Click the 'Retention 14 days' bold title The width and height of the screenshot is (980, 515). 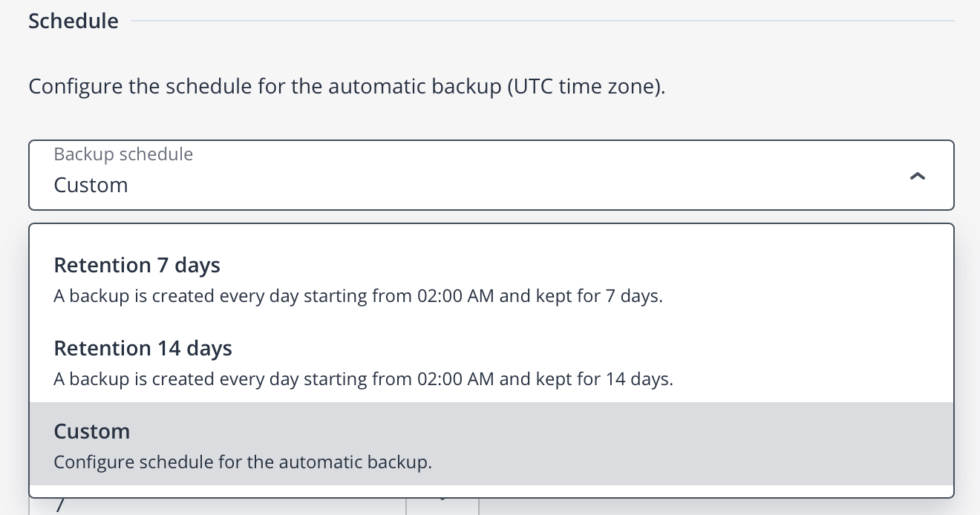tap(143, 348)
